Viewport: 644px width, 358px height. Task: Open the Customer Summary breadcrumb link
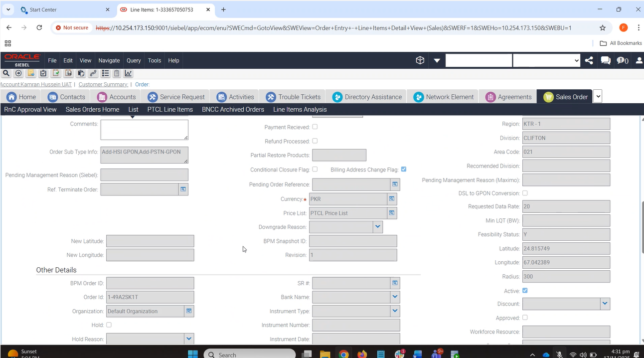[103, 84]
